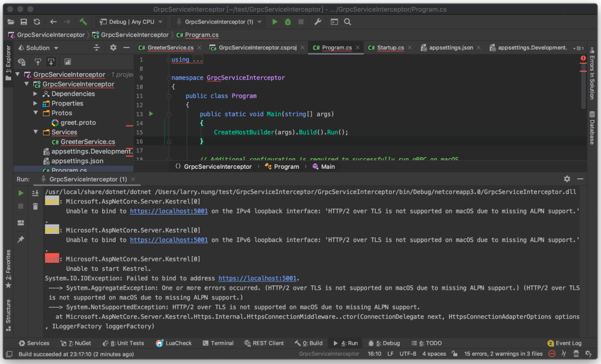Toggle the Pin Tab pushpin in Run panel

pyautogui.click(x=21, y=239)
